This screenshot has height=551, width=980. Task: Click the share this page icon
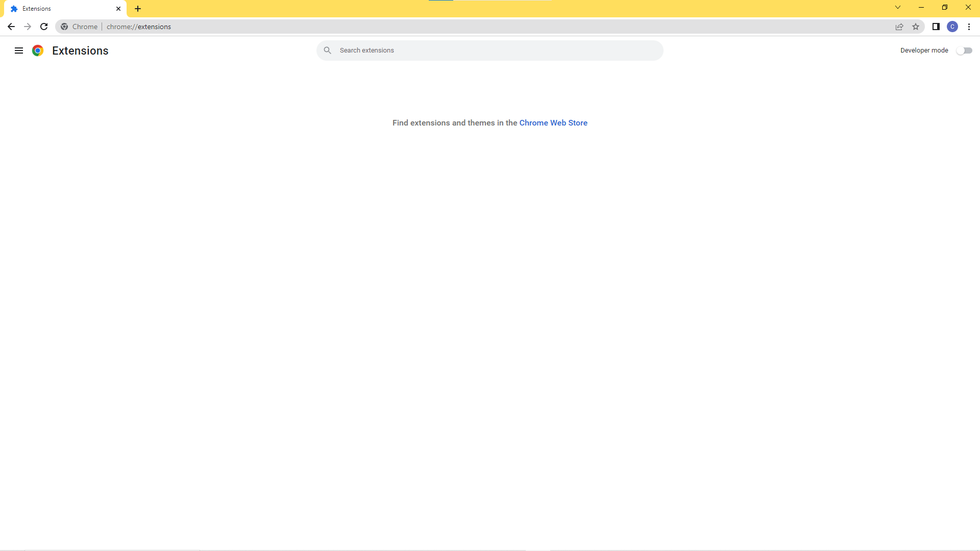899,27
